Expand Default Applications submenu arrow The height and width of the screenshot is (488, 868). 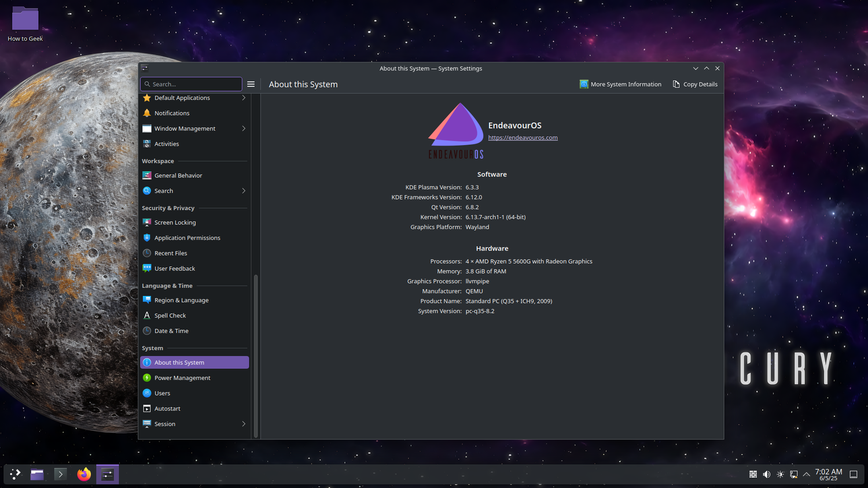tap(244, 98)
